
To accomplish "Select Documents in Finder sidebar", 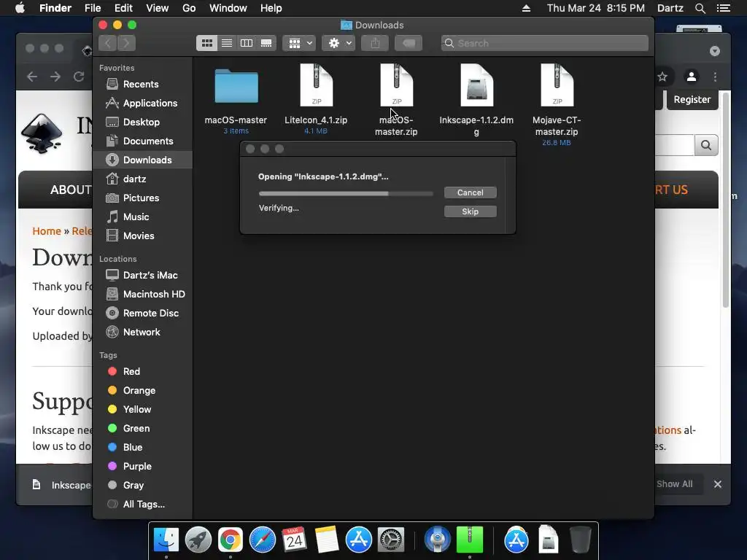I will click(x=142, y=141).
